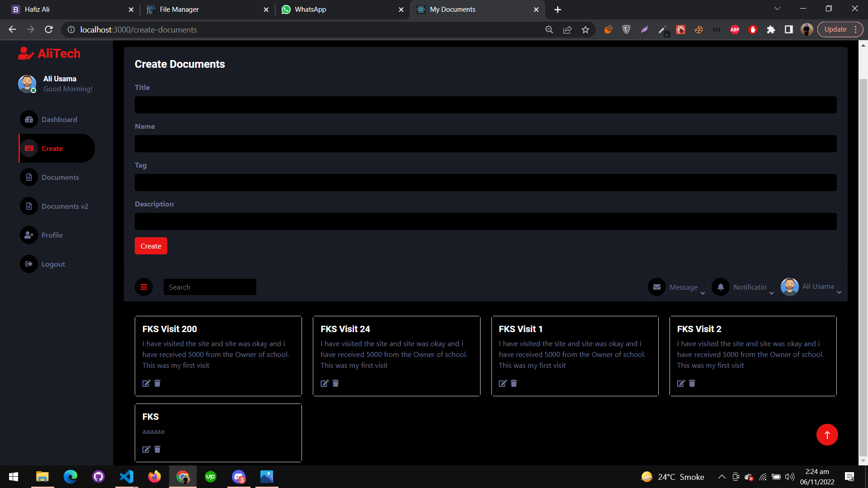868x488 pixels.
Task: Click edit icon on FKS Visit 200 card
Action: 146,383
